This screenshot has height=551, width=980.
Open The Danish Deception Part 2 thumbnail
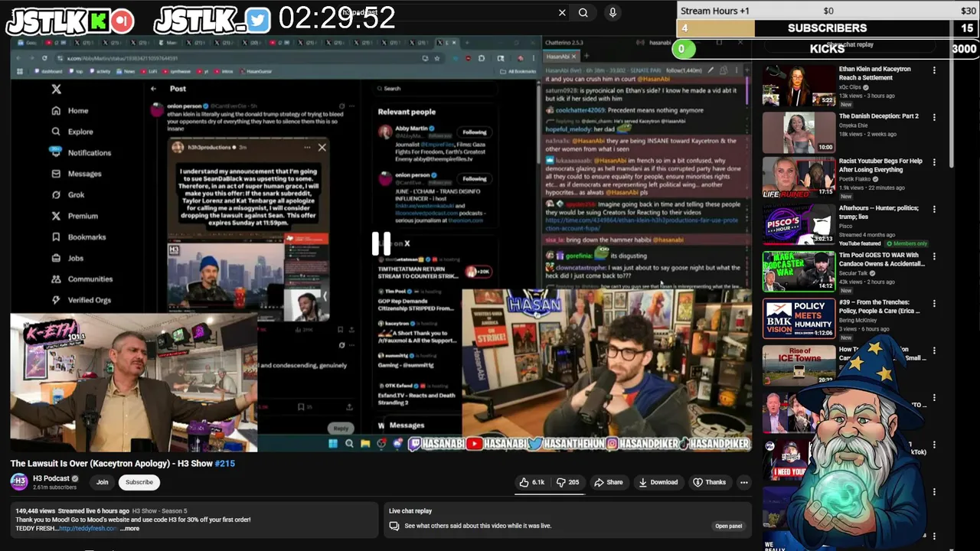coord(799,132)
